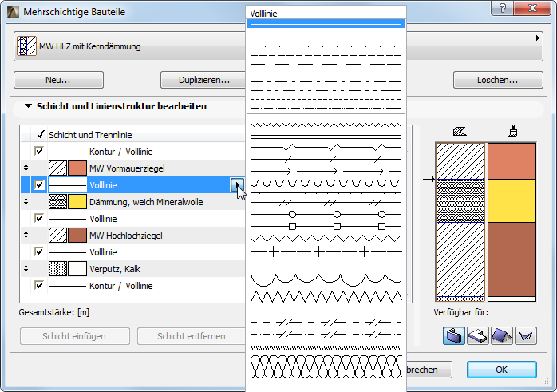557x392 pixels.
Task: Select highlighted solid line at top of list
Action: pos(326,24)
